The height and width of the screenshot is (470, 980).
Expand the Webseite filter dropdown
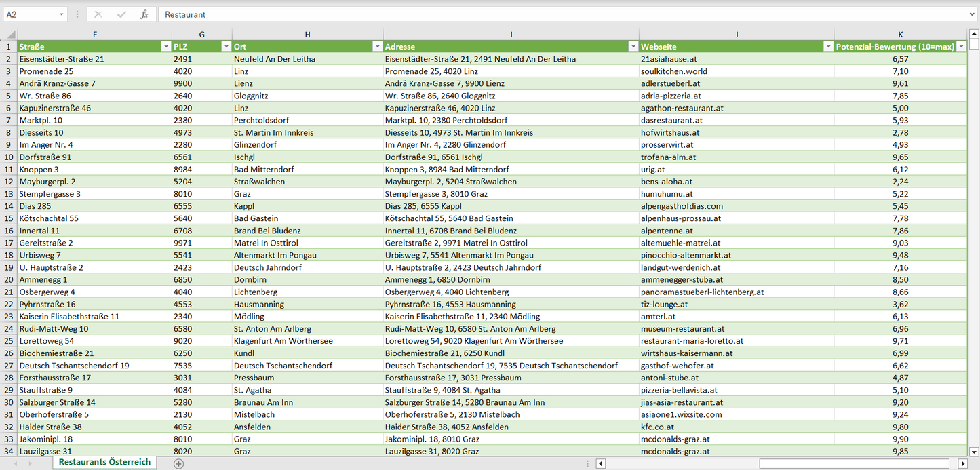click(x=827, y=47)
